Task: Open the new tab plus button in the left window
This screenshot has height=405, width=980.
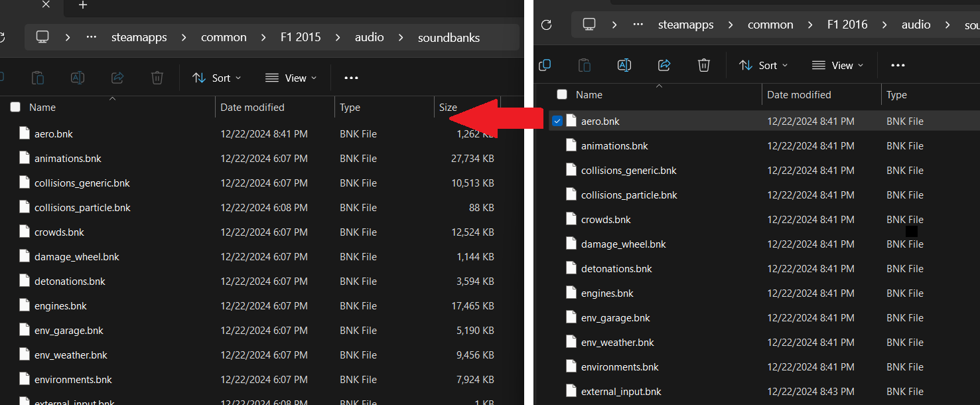Action: click(x=83, y=5)
